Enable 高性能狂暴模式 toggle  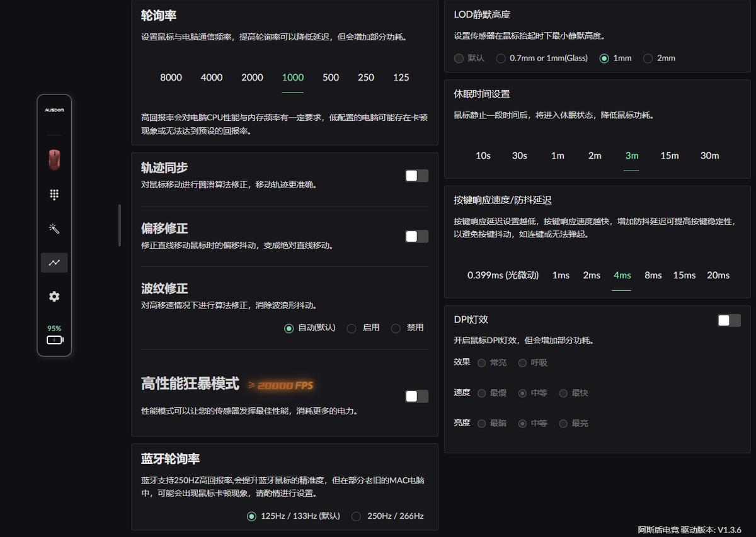pyautogui.click(x=416, y=396)
